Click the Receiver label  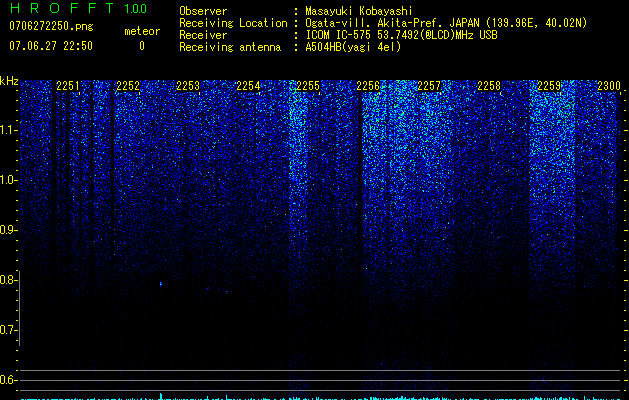pos(203,35)
